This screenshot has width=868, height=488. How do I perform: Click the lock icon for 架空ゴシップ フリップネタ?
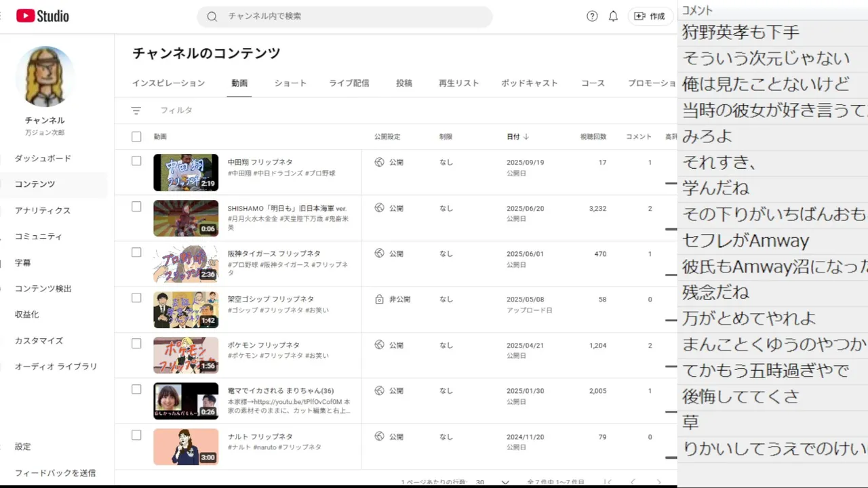[x=380, y=299]
